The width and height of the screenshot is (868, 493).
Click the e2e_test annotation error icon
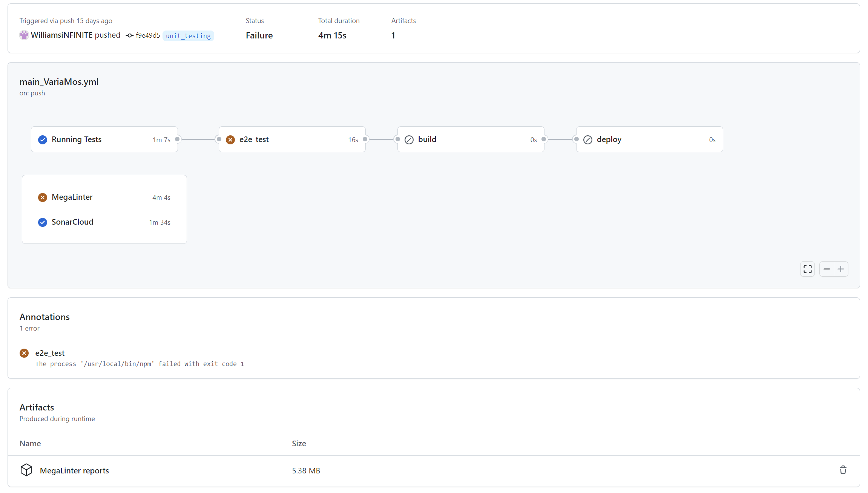click(x=24, y=353)
